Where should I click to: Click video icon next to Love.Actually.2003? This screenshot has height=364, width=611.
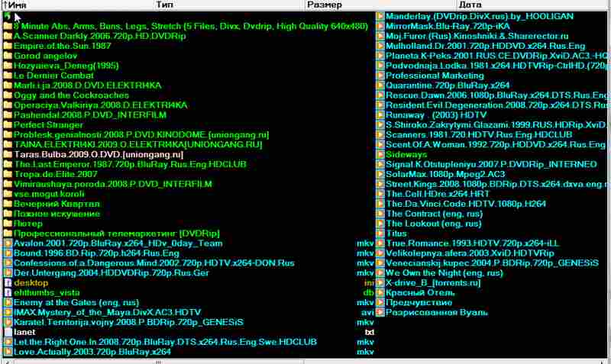[8, 352]
